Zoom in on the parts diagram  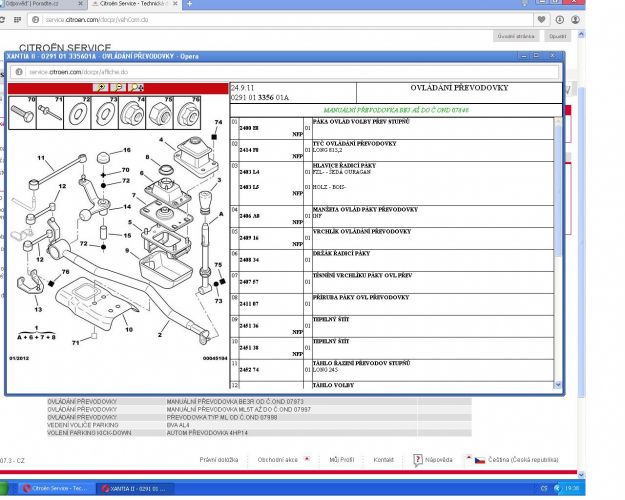click(100, 87)
